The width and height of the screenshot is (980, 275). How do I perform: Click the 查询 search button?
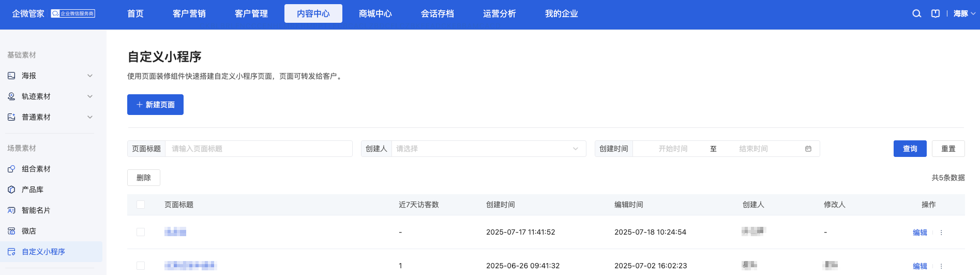pos(910,149)
